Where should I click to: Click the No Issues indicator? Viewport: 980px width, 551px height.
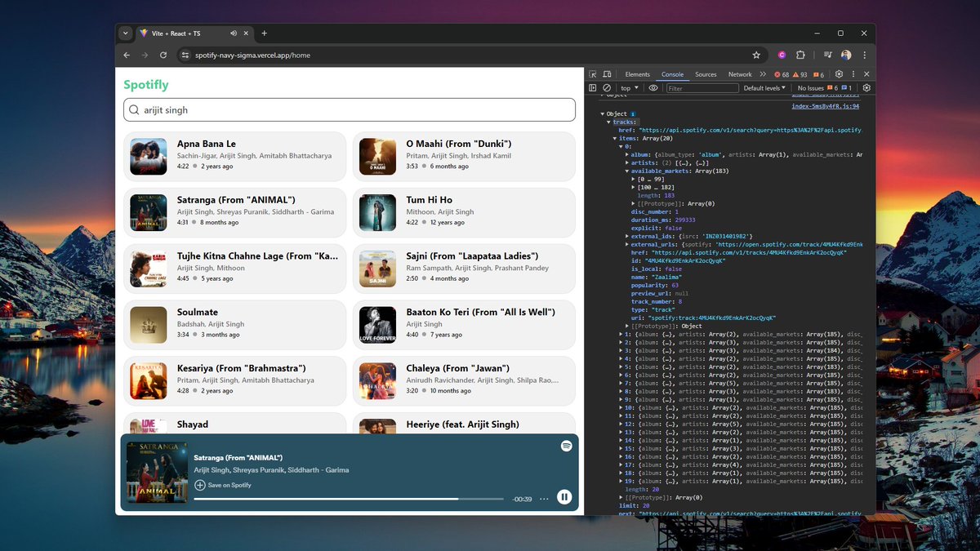coord(811,88)
